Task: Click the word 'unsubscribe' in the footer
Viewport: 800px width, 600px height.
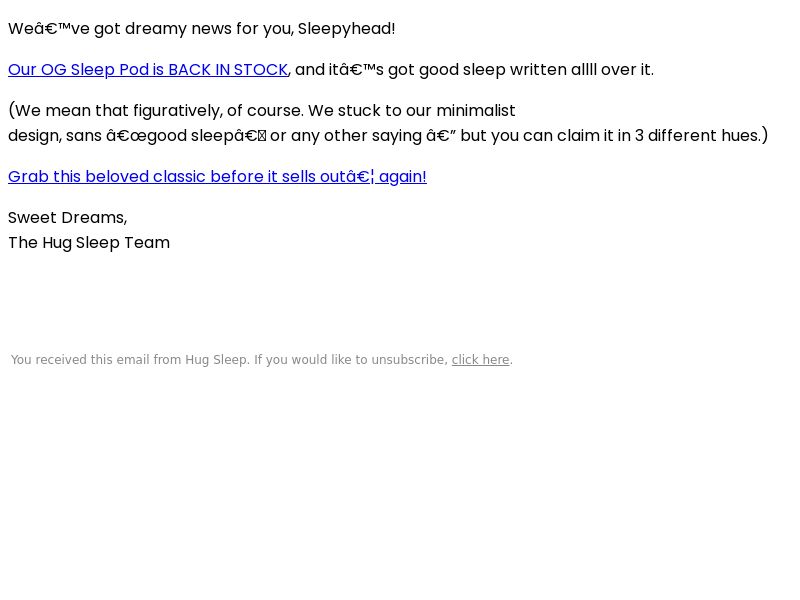Action: 409,360
